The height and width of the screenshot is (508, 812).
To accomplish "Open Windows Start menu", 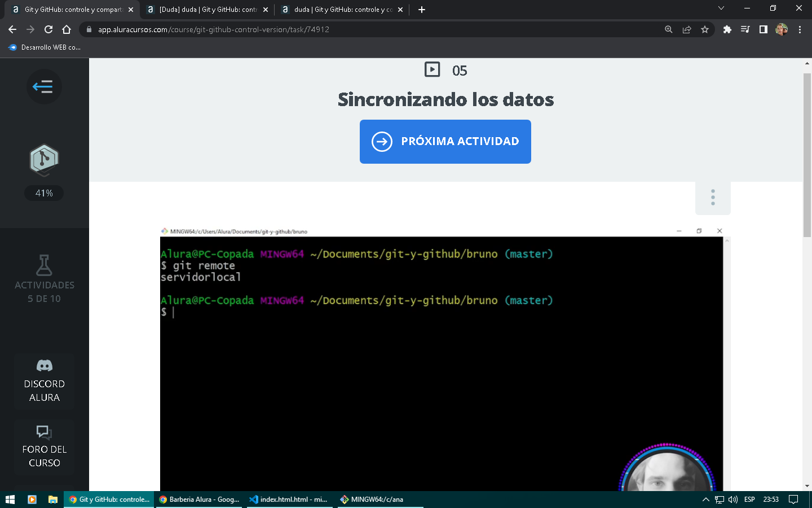I will coord(10,500).
